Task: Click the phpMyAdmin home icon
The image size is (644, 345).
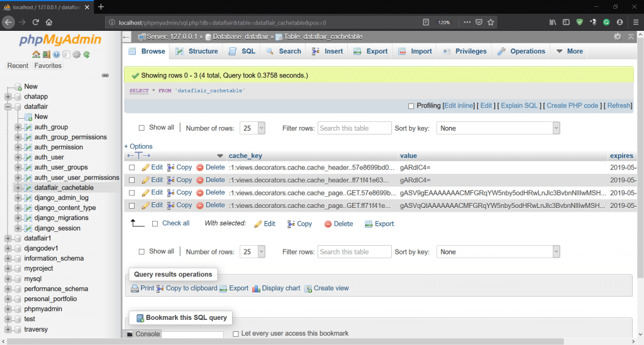Action: pyautogui.click(x=36, y=55)
